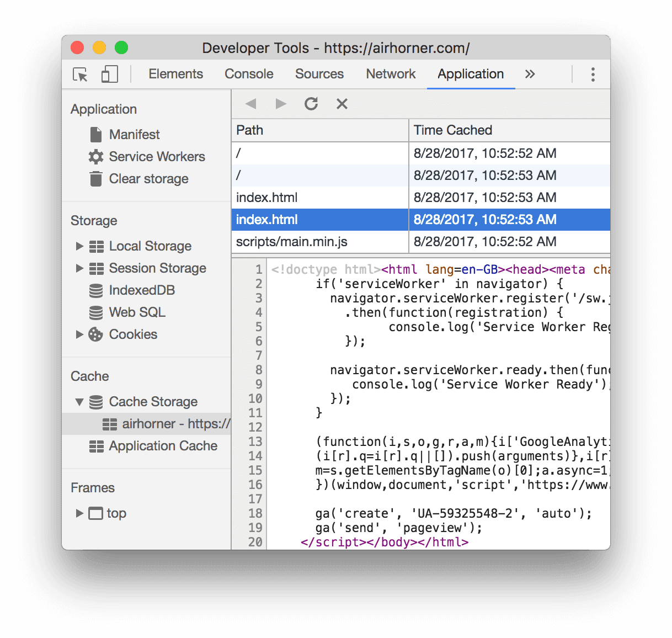The image size is (672, 638).
Task: Switch to the Network panel
Action: (391, 74)
